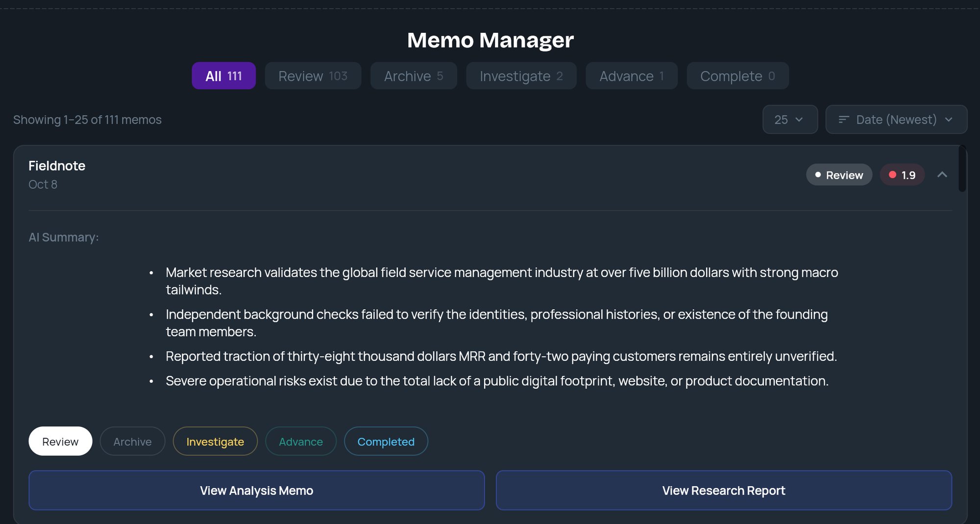
Task: Click the Showing 1–25 of 111 memos text
Action: point(87,120)
